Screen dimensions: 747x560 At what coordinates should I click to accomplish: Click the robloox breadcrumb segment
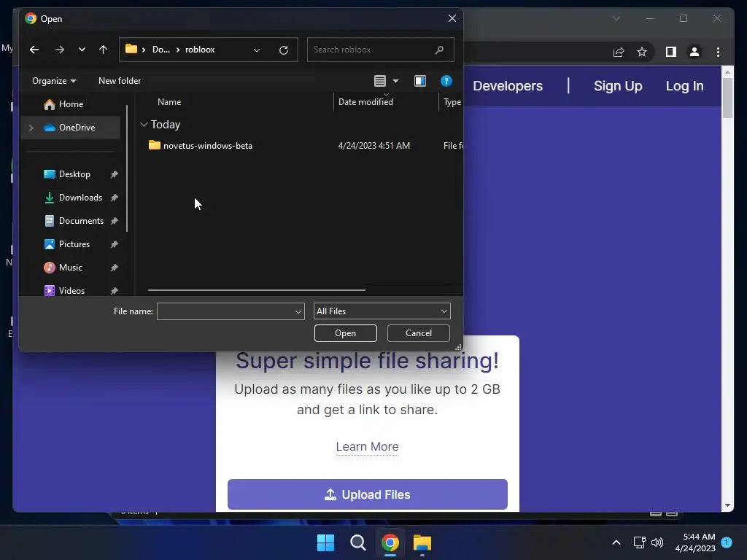tap(200, 50)
